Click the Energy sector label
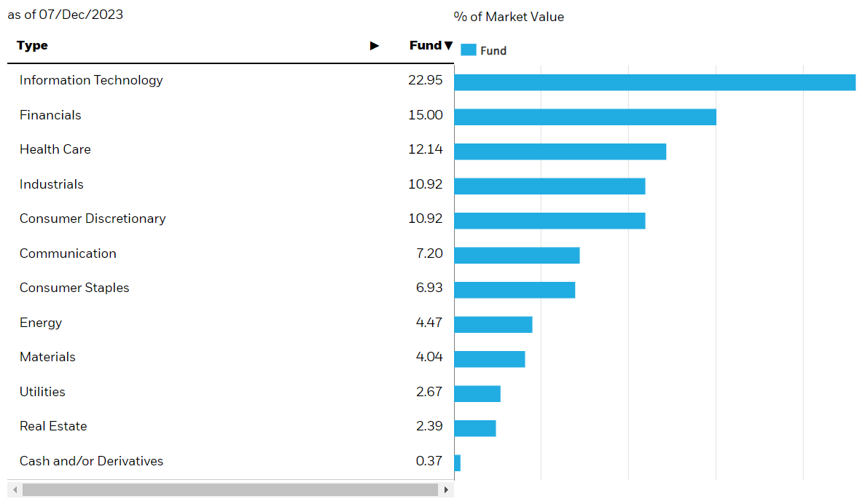Screen dimensions: 868x504 41,323
